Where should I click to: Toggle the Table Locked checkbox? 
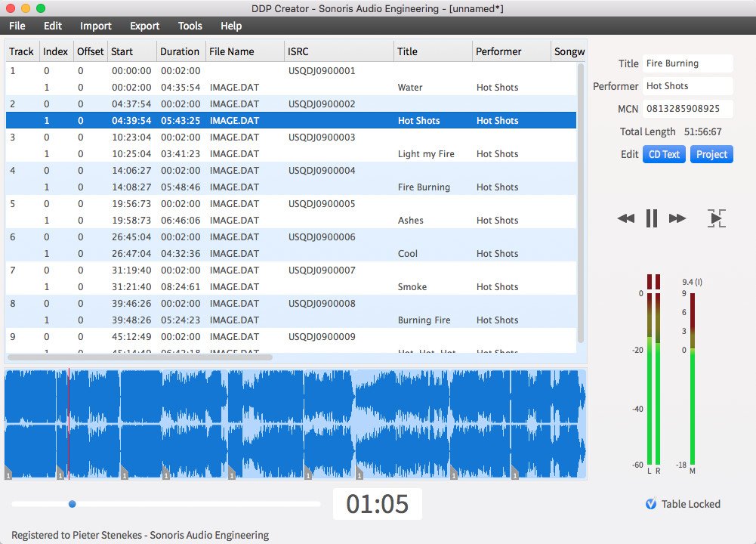652,504
